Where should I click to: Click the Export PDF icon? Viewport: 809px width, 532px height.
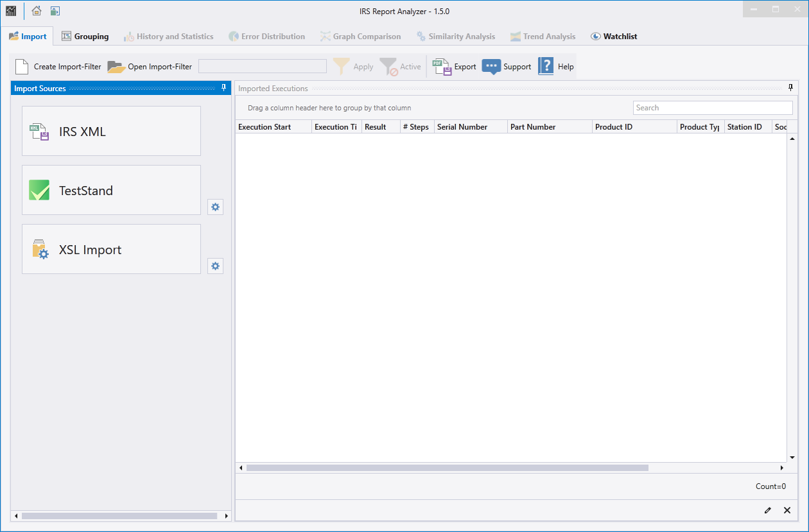(442, 67)
